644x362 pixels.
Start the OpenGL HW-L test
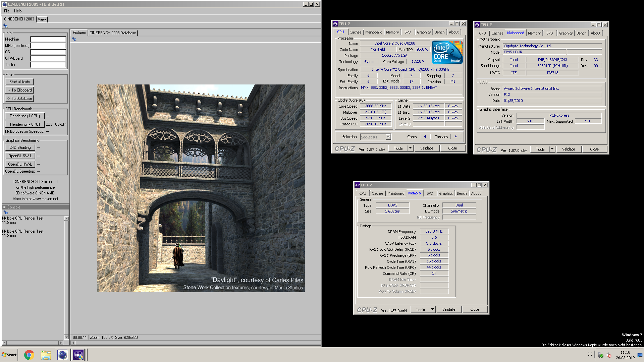[20, 164]
